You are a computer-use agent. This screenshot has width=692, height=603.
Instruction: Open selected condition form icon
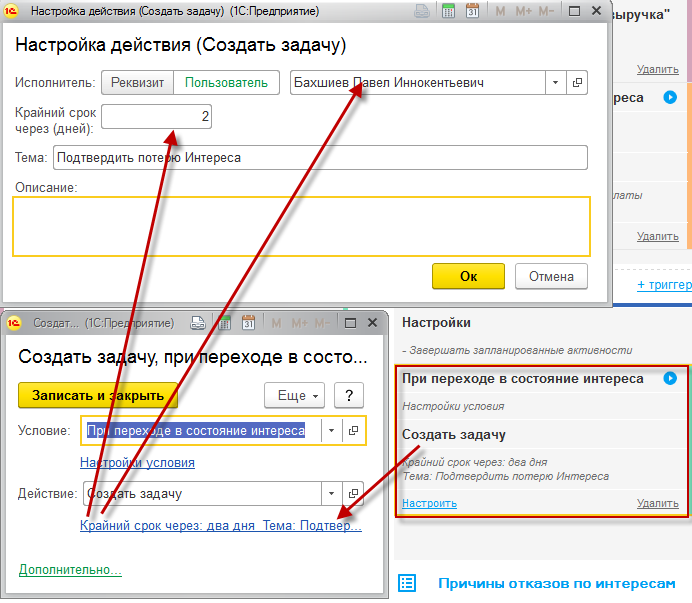click(x=353, y=430)
